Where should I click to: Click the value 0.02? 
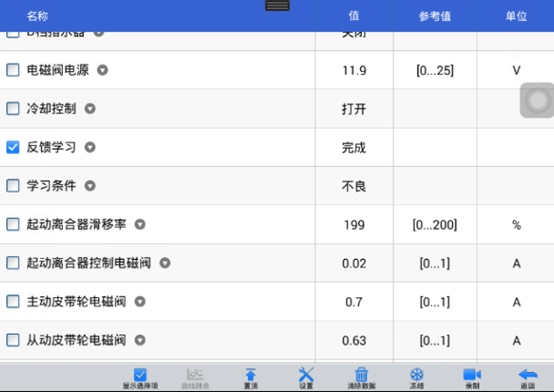pyautogui.click(x=354, y=264)
